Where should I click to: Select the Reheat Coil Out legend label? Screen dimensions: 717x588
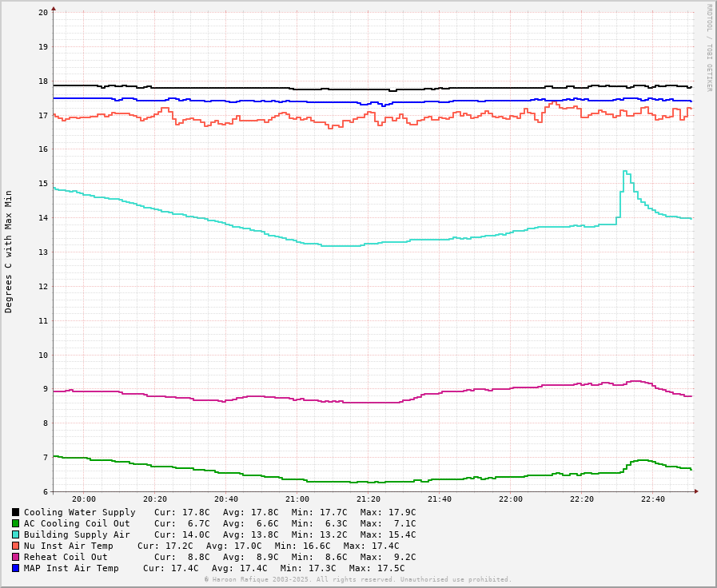tap(66, 557)
